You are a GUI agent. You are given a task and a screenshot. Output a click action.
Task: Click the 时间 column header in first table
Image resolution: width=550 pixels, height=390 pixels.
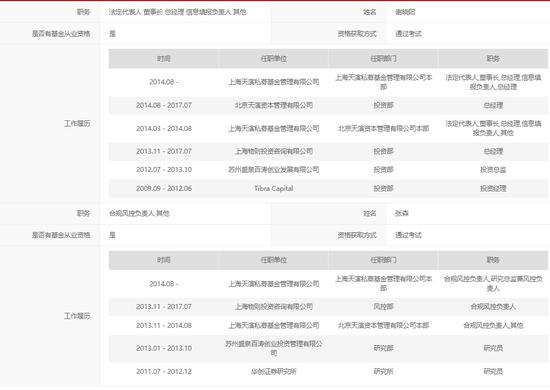[164, 59]
